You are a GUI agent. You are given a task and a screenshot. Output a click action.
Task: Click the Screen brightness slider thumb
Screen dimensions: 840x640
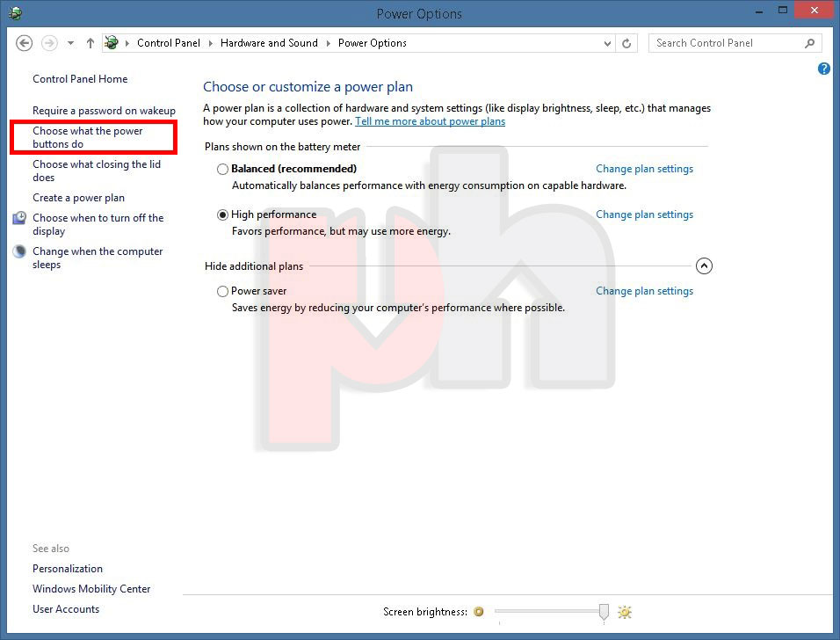click(x=604, y=612)
